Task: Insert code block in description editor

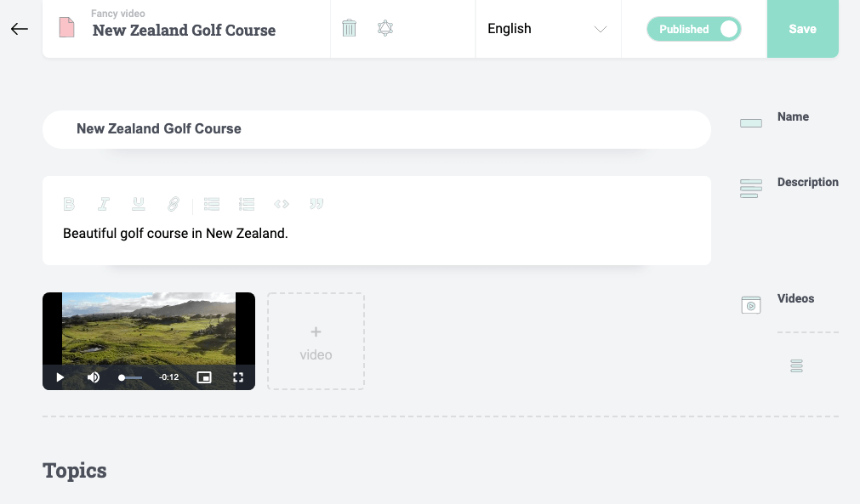Action: click(282, 204)
